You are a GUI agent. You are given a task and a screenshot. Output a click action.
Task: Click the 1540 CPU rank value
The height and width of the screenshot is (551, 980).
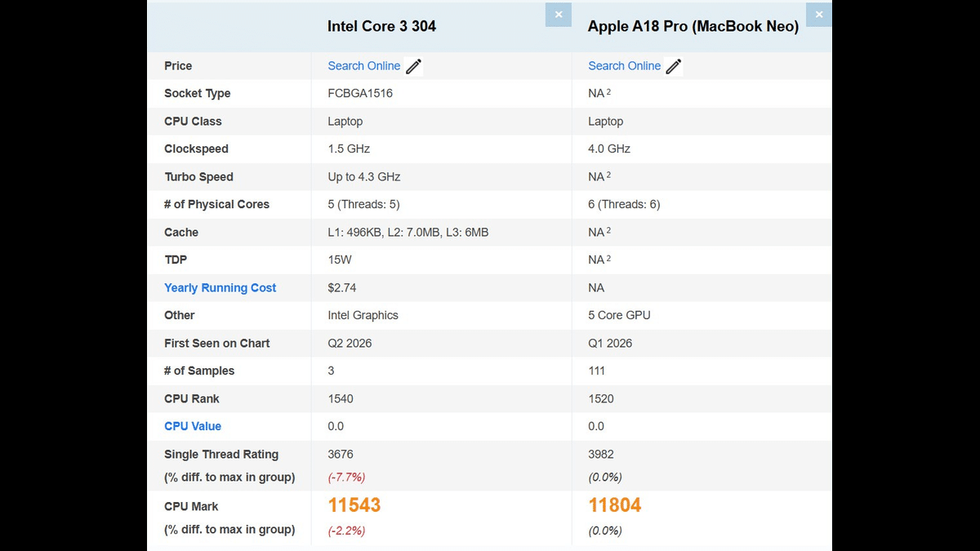[x=341, y=399]
